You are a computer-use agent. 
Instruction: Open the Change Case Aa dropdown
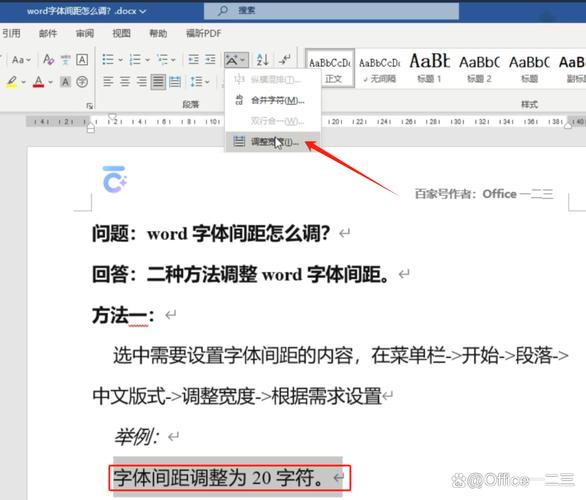tap(21, 59)
